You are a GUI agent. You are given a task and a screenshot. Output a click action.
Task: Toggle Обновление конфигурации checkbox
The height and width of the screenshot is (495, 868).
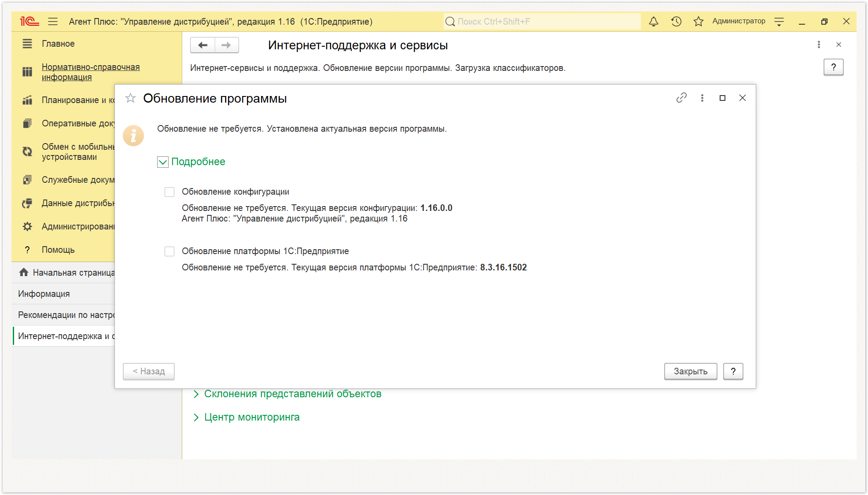click(x=169, y=192)
